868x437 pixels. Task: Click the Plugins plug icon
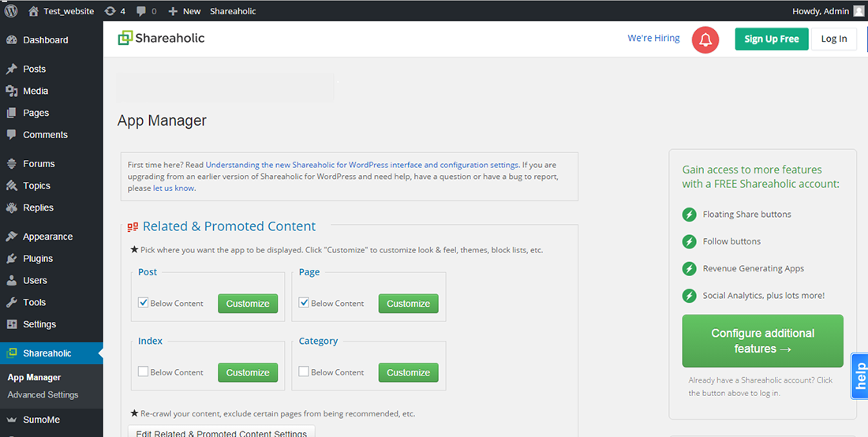pos(11,258)
